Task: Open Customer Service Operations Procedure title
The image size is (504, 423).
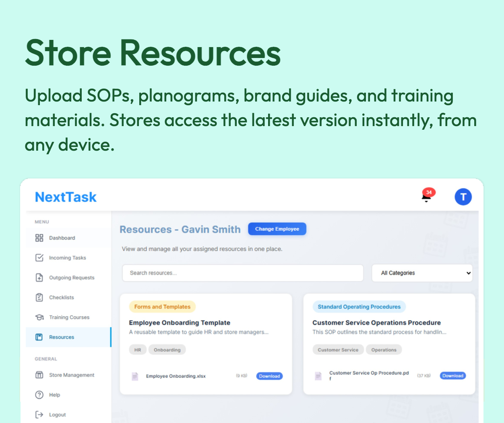Action: [376, 323]
